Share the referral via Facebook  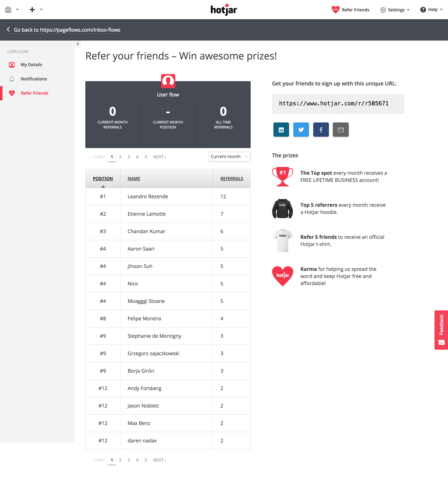pos(321,130)
